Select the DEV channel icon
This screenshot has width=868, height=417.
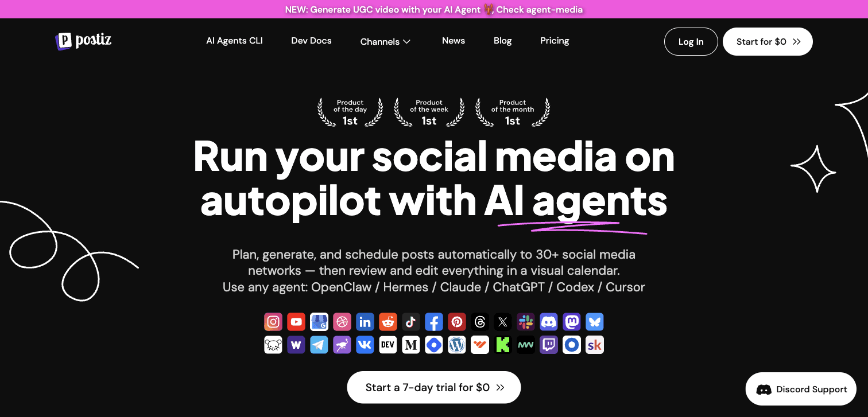[x=388, y=345]
